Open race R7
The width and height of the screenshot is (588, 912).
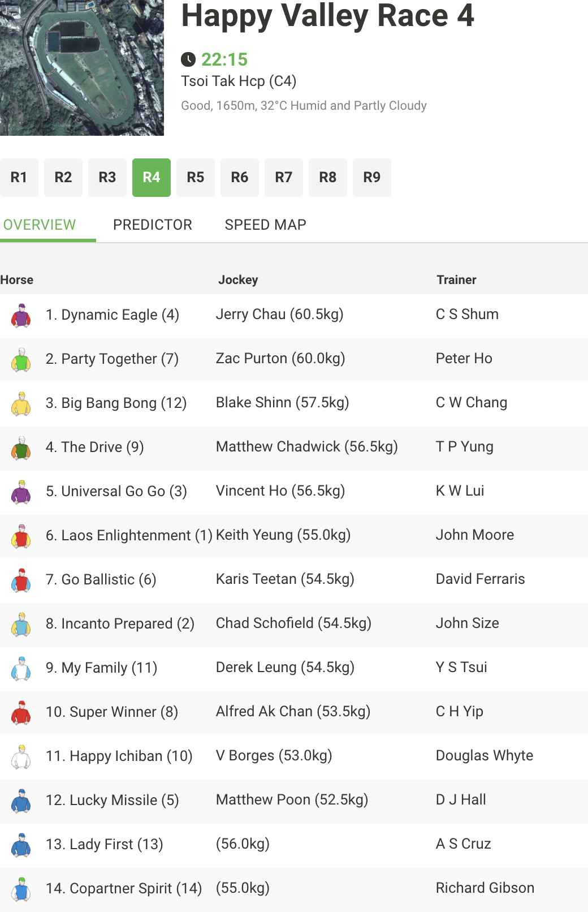pyautogui.click(x=284, y=178)
